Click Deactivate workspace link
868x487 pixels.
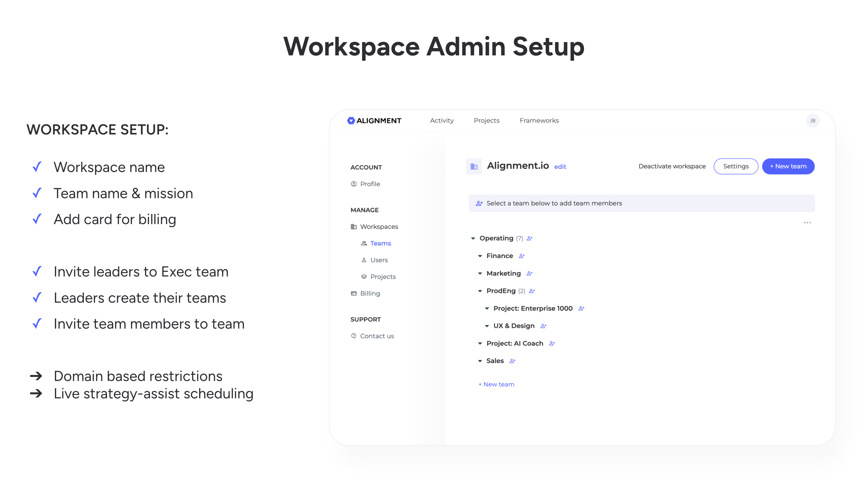pyautogui.click(x=672, y=166)
